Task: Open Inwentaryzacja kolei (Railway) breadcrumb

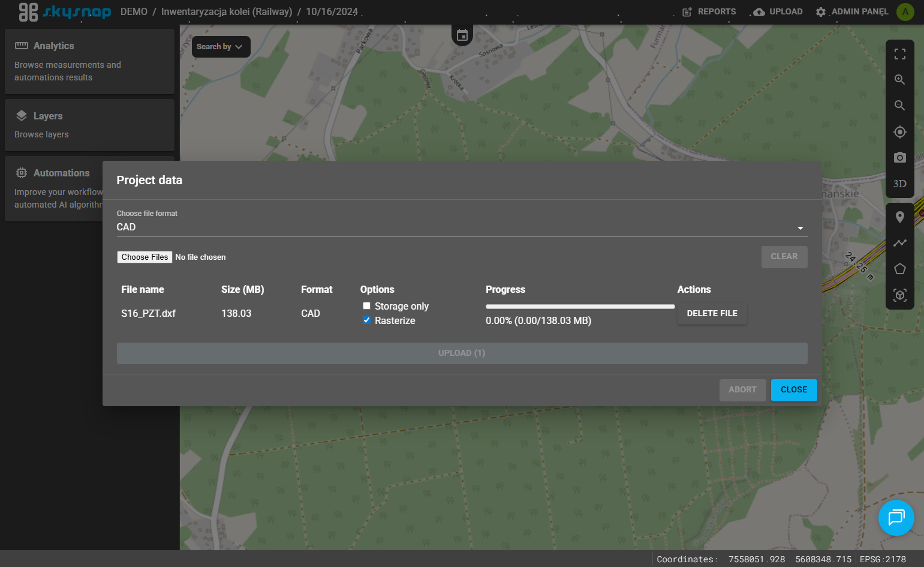Action: (x=227, y=12)
